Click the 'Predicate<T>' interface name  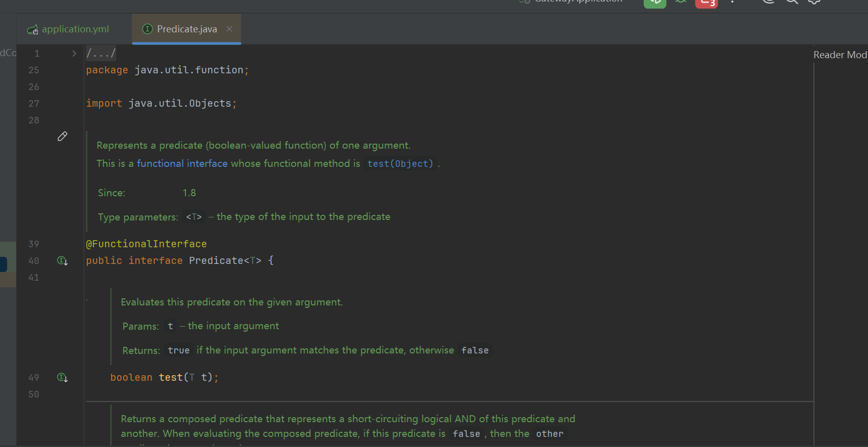[x=225, y=260]
